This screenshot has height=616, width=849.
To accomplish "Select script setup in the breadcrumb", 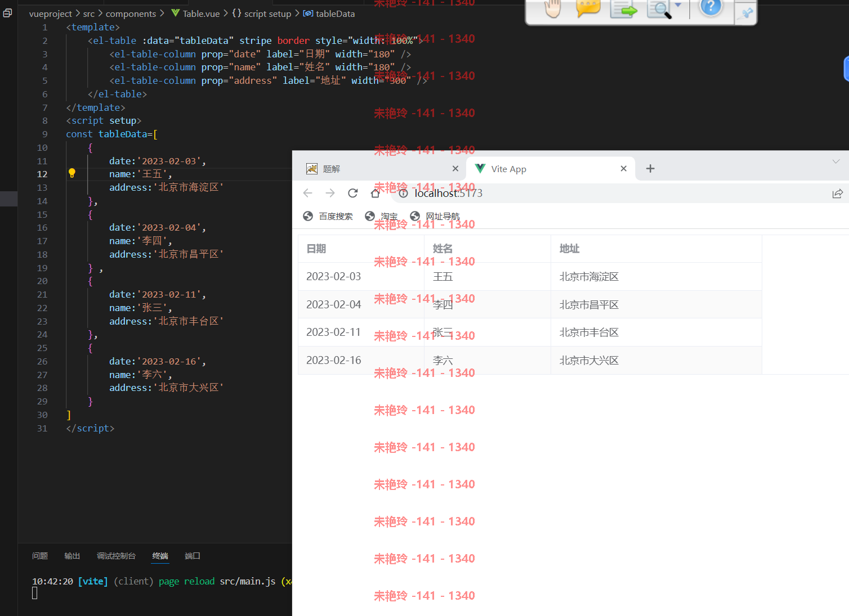I will coord(262,14).
